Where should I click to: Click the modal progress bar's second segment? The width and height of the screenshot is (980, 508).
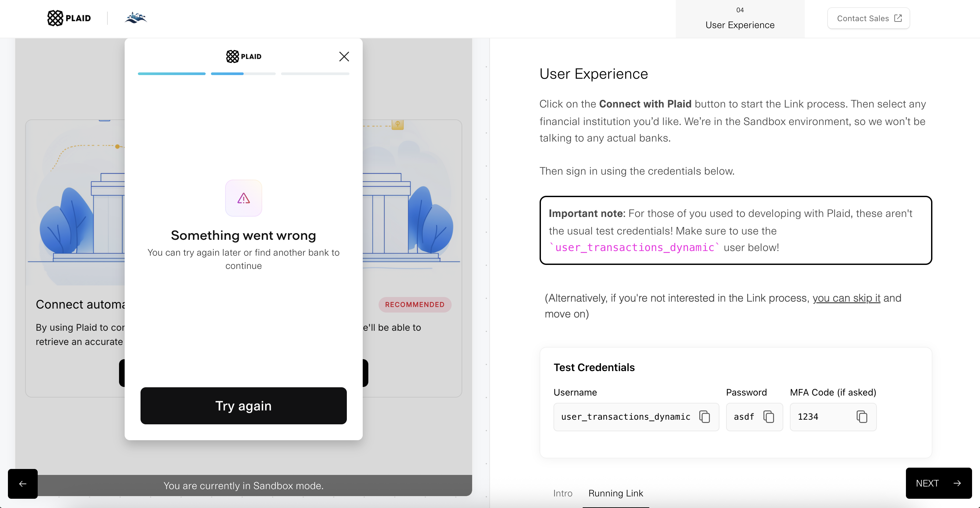243,73
